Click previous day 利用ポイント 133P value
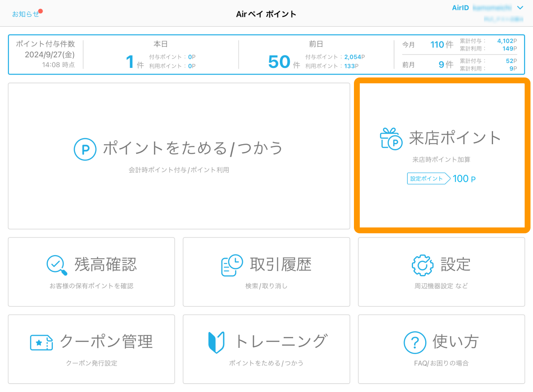The image size is (533, 392). (x=351, y=66)
